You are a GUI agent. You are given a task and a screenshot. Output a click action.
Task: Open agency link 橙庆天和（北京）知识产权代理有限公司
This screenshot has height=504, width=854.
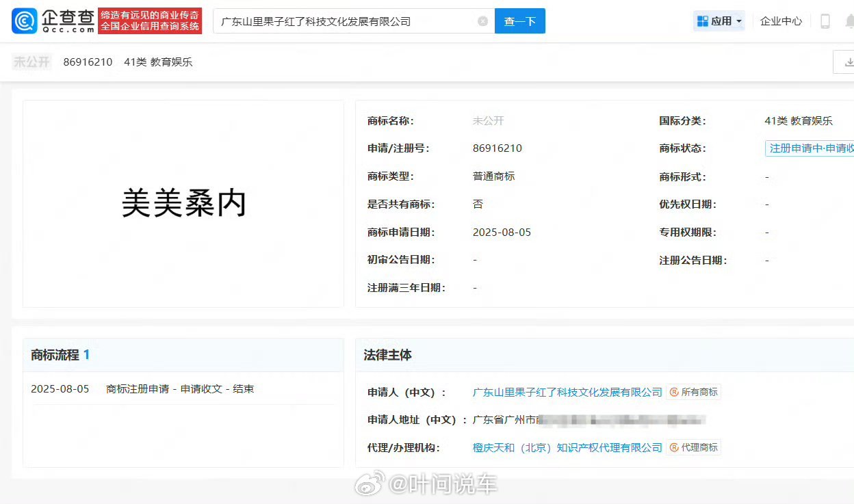tap(567, 448)
